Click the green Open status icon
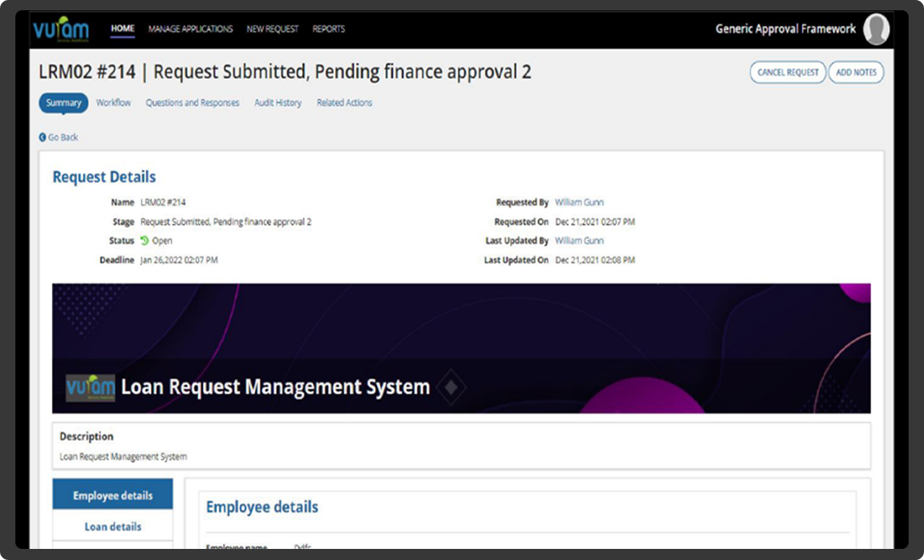924x560 pixels. click(144, 241)
